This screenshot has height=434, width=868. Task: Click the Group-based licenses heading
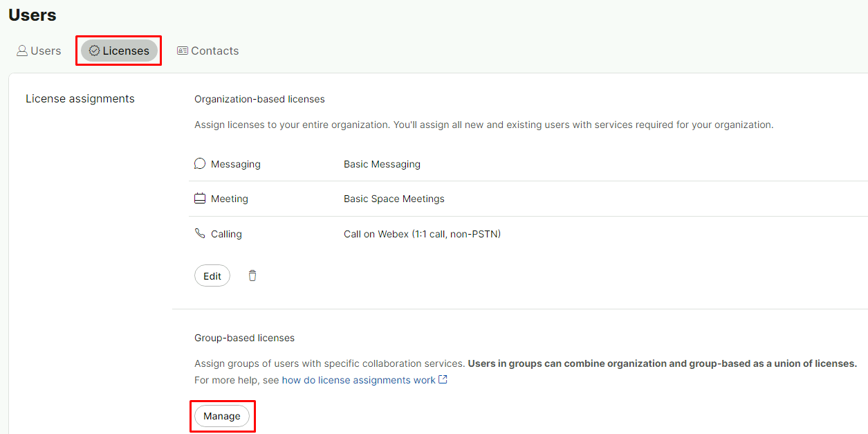pos(244,338)
